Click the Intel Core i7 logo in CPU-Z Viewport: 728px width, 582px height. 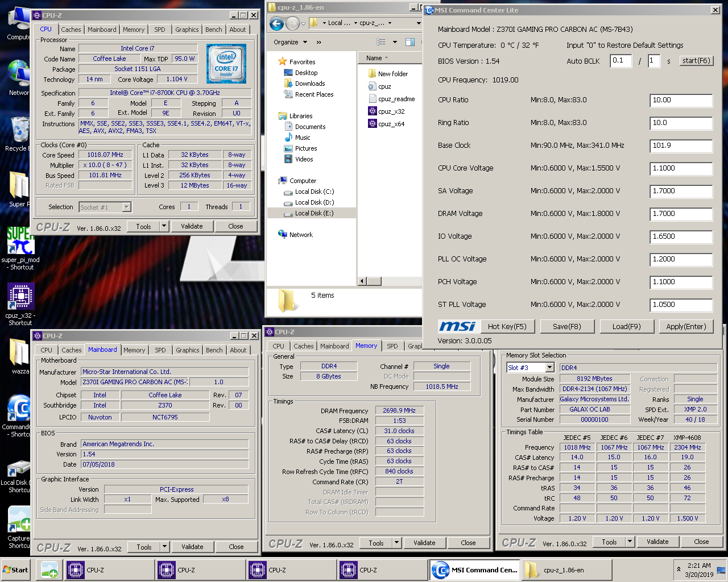226,64
